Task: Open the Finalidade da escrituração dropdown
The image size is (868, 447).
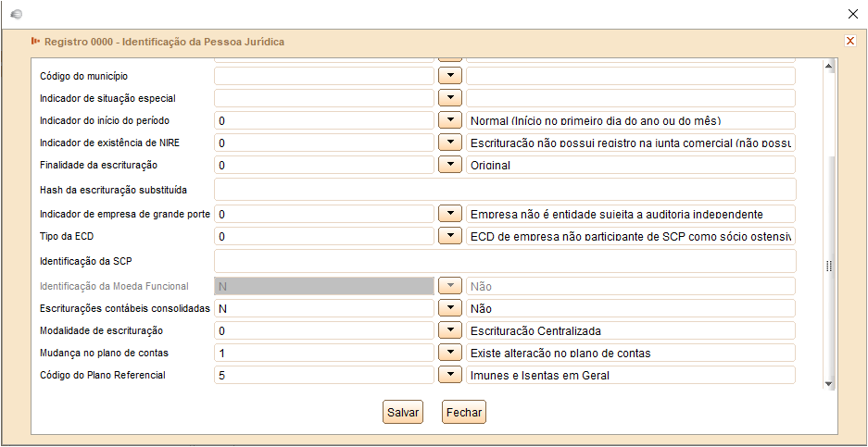Action: pyautogui.click(x=449, y=165)
